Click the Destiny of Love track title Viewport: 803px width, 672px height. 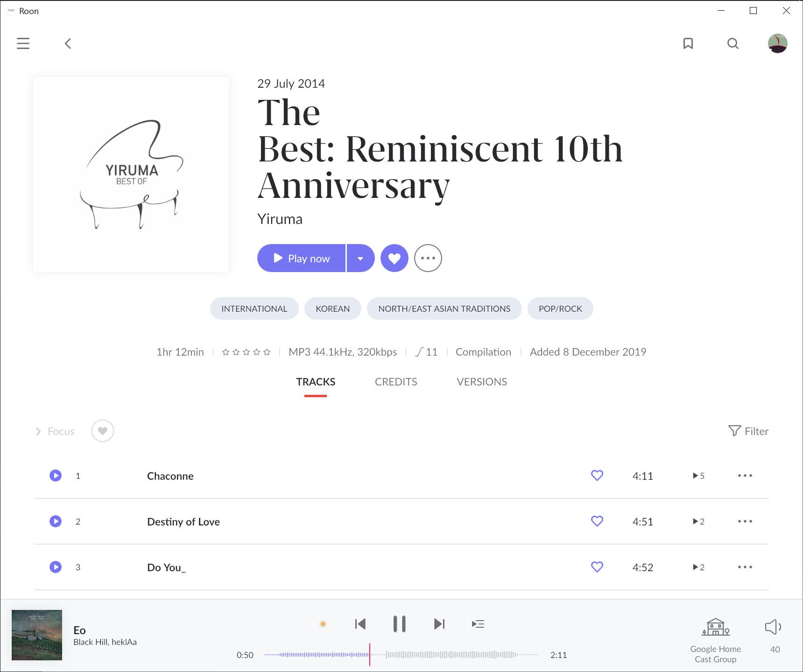[183, 522]
